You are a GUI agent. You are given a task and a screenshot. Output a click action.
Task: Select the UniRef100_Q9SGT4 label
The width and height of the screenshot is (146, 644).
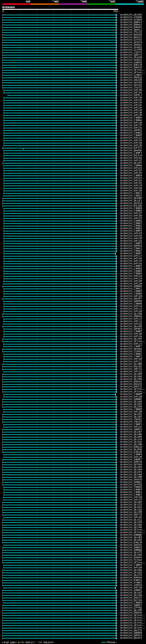pos(131,42)
